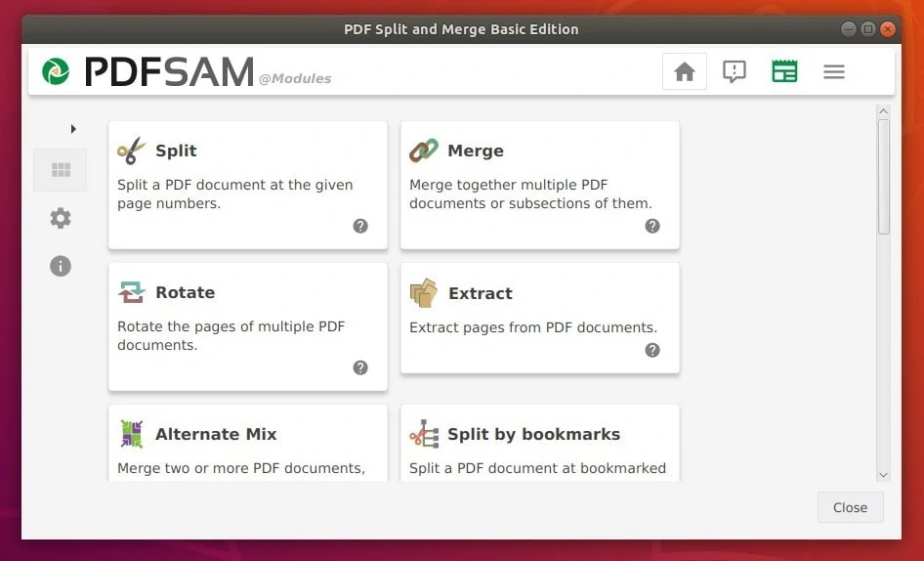Expand the left sidebar arrow

pos(73,129)
